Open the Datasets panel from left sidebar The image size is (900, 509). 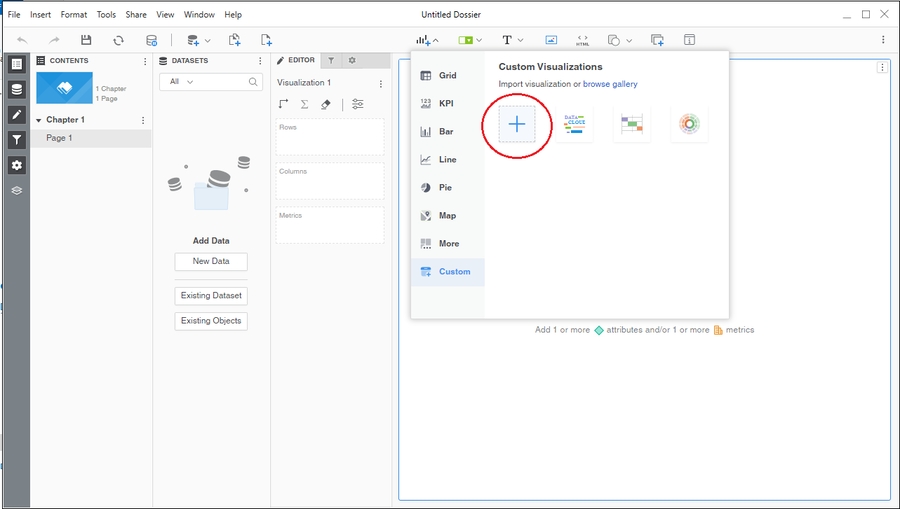[16, 89]
